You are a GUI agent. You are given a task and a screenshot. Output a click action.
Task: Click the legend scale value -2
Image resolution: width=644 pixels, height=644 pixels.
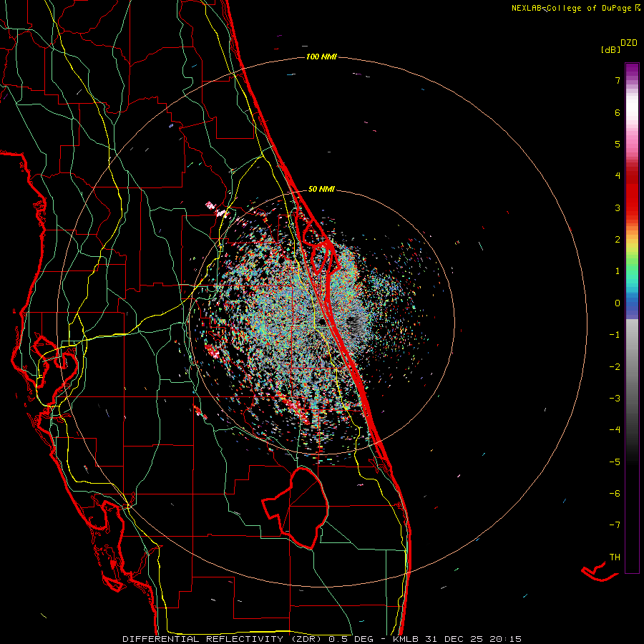click(615, 367)
